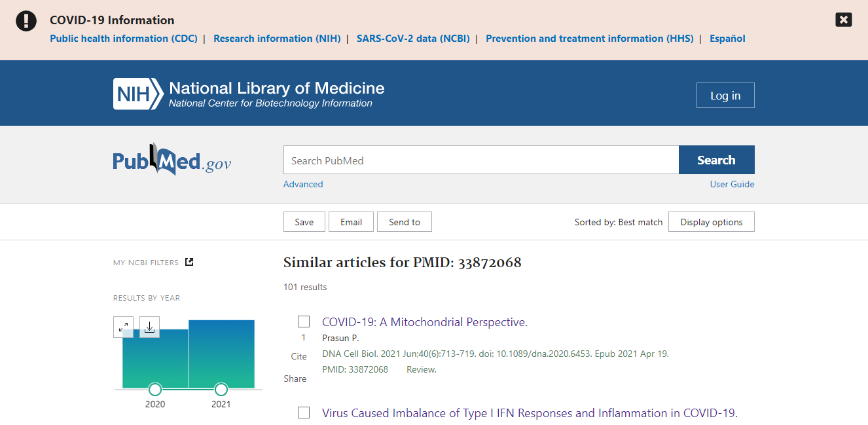The height and width of the screenshot is (425, 868).
Task: Open the Advanced search link
Action: (303, 184)
